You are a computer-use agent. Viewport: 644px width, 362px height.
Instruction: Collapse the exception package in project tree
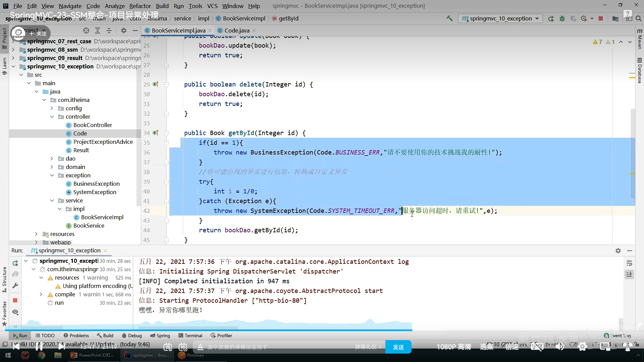52,175
